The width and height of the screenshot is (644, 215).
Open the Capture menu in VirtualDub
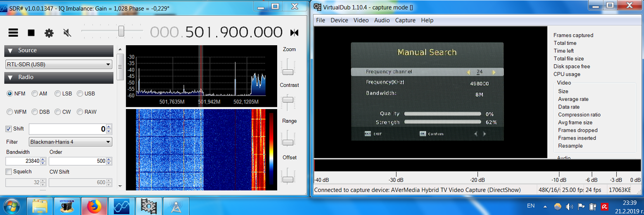pos(405,21)
